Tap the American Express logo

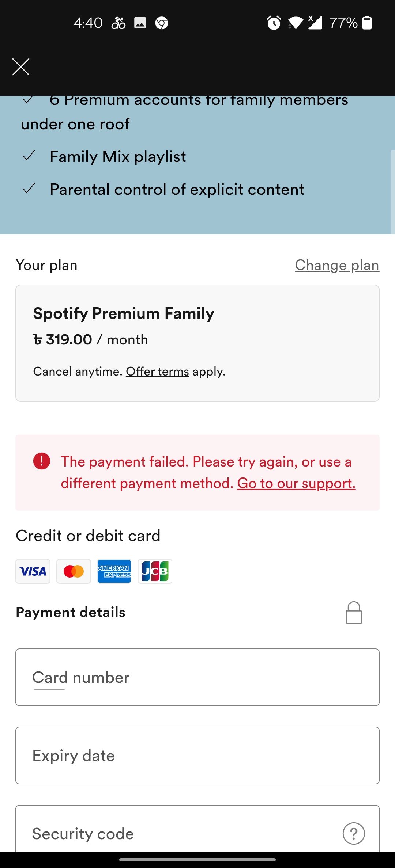tap(114, 571)
